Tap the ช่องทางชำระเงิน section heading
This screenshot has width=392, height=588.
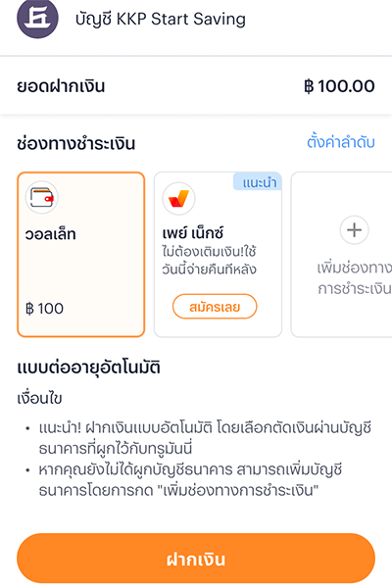point(75,144)
